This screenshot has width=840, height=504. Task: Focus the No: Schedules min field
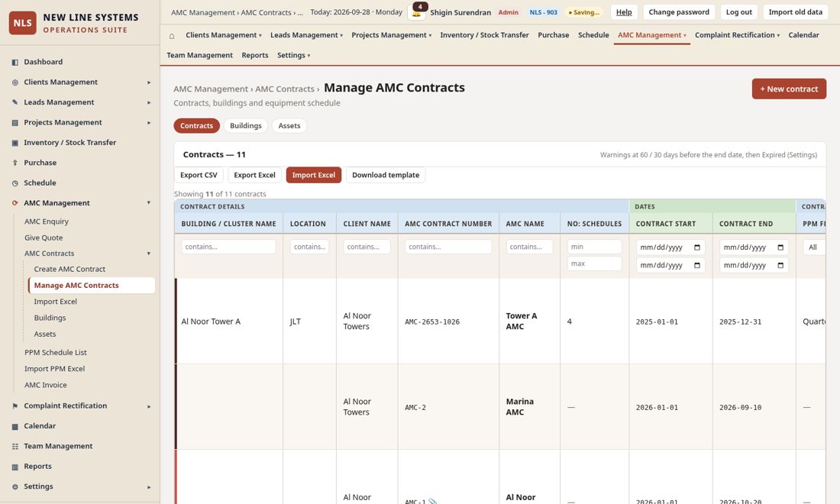594,247
